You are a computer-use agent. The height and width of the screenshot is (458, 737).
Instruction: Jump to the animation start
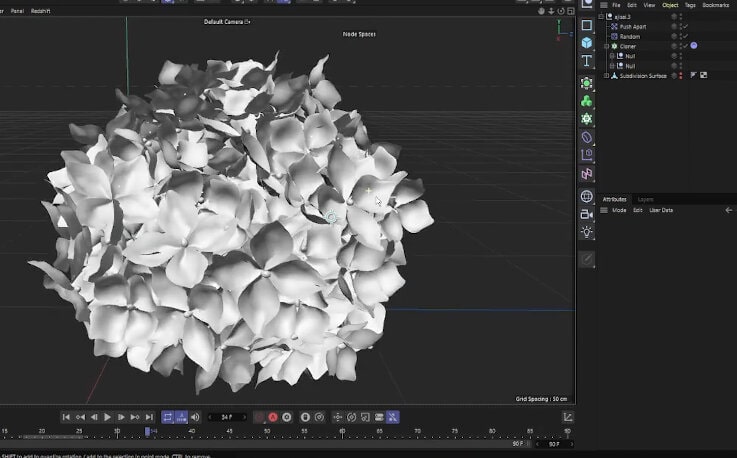[x=66, y=417]
